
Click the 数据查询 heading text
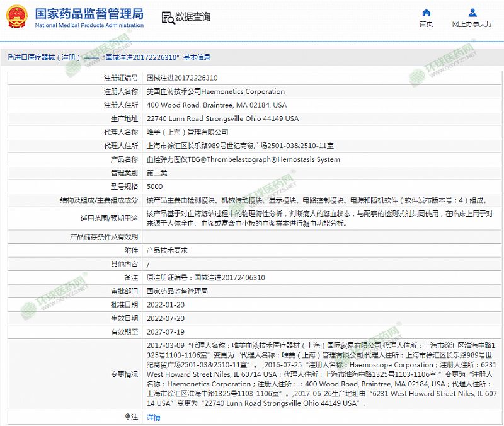coord(193,18)
